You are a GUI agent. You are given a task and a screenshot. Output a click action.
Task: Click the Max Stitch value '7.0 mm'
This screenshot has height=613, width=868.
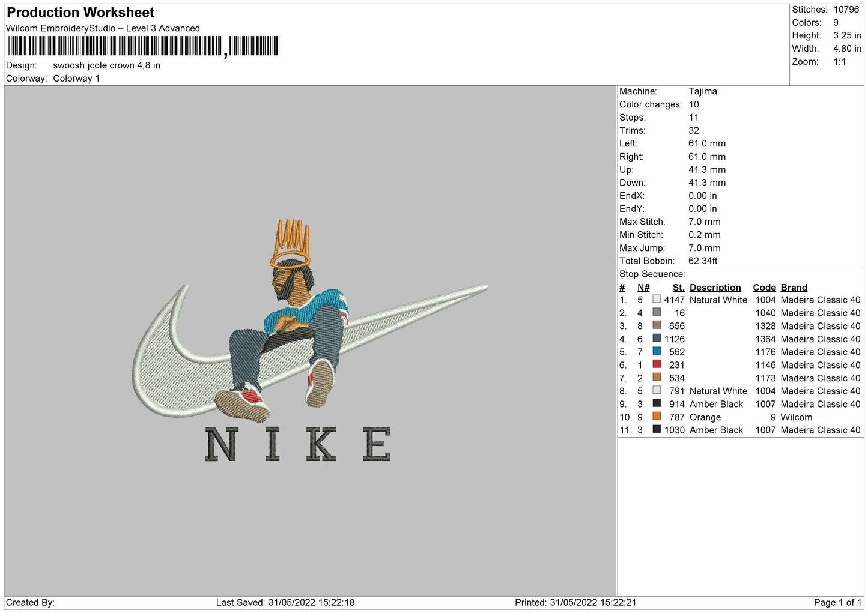tap(705, 222)
